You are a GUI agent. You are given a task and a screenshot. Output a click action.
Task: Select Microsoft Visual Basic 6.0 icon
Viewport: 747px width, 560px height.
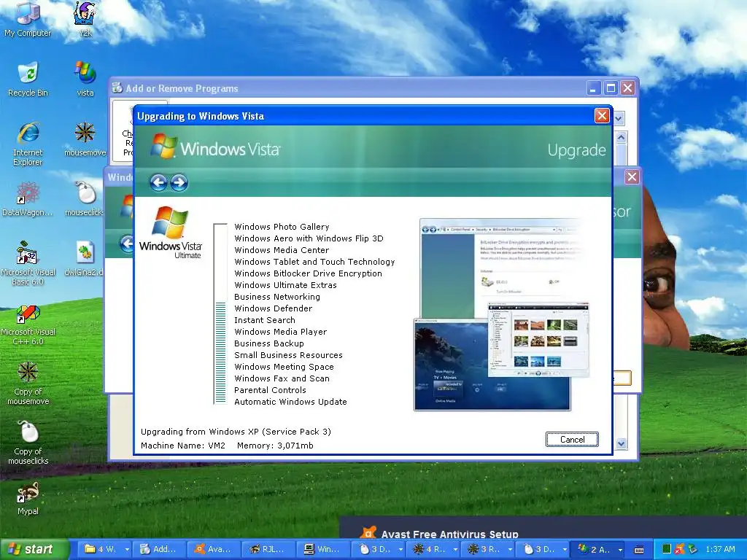28,263
